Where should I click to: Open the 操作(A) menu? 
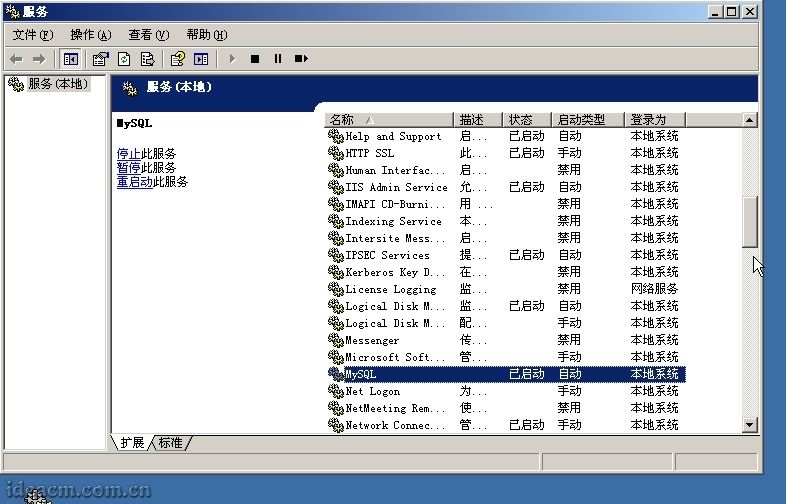click(89, 35)
